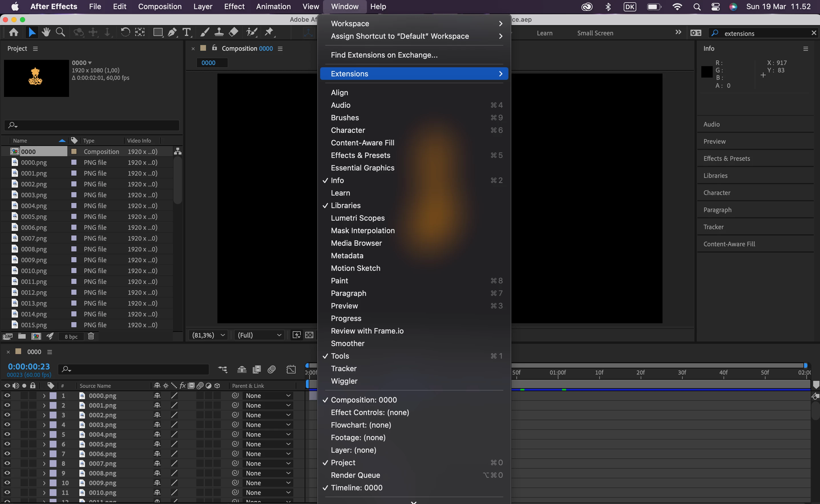Open the (Full) resolution dropdown
This screenshot has height=504, width=820.
tap(259, 335)
